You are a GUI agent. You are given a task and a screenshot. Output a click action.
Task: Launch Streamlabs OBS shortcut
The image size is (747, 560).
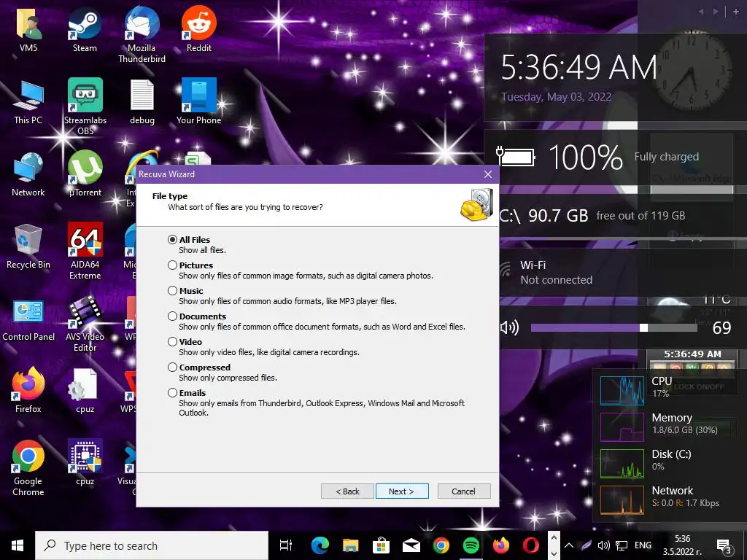tap(85, 106)
